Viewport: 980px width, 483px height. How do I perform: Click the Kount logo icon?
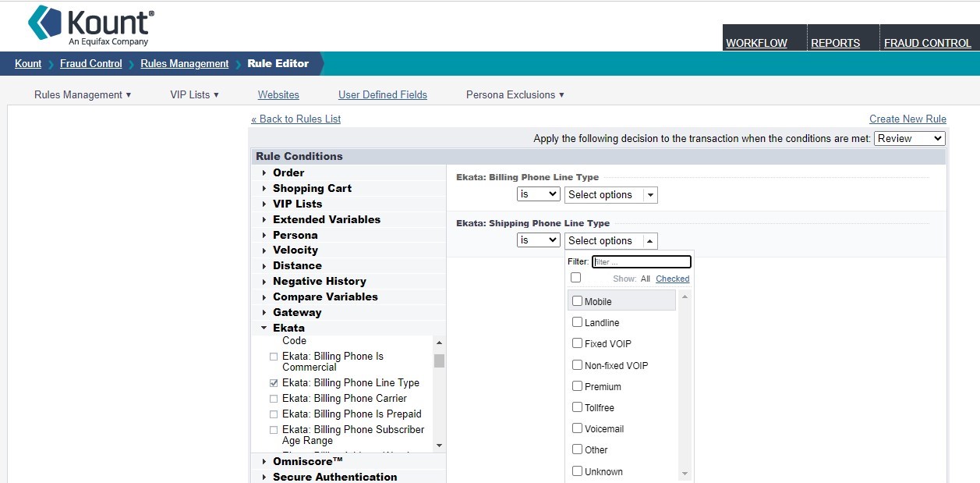[x=44, y=23]
